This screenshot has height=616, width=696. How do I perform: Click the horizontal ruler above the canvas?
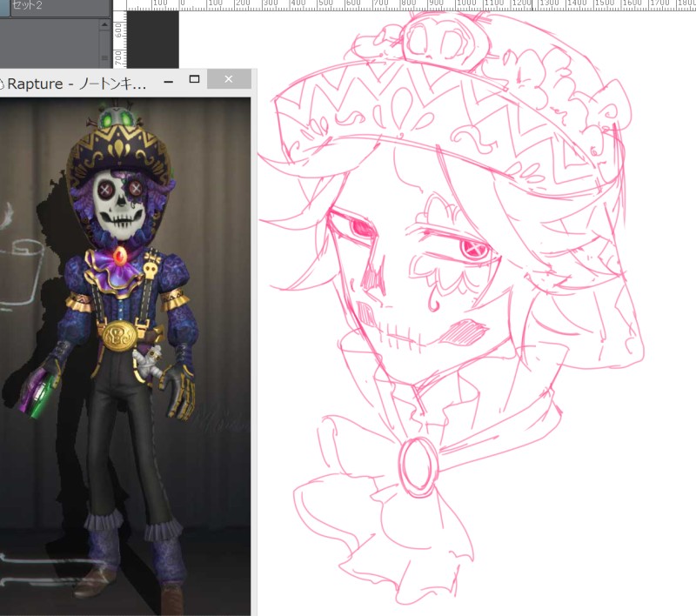[x=411, y=5]
